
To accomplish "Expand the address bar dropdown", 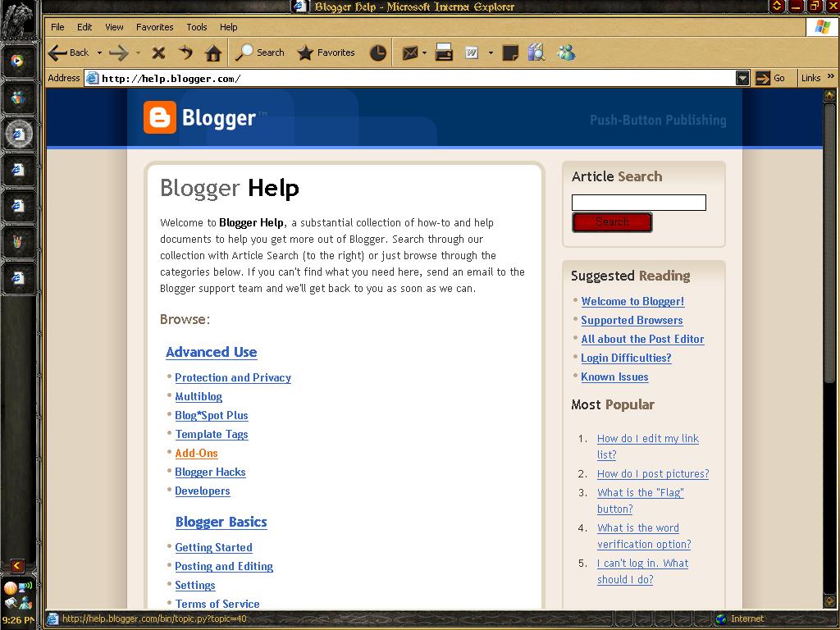I will pos(742,79).
